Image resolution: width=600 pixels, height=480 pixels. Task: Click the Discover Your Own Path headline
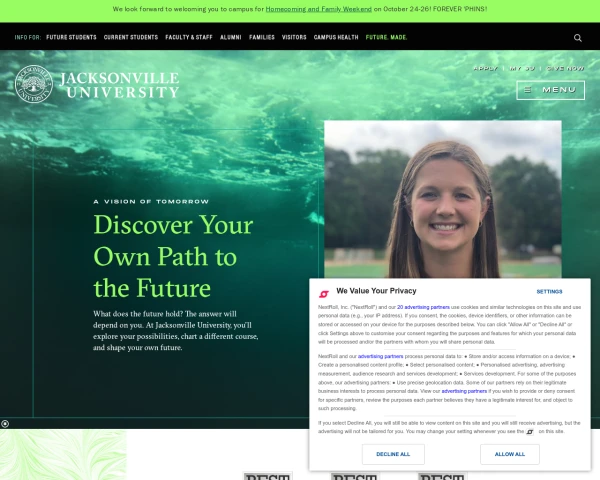pos(173,256)
